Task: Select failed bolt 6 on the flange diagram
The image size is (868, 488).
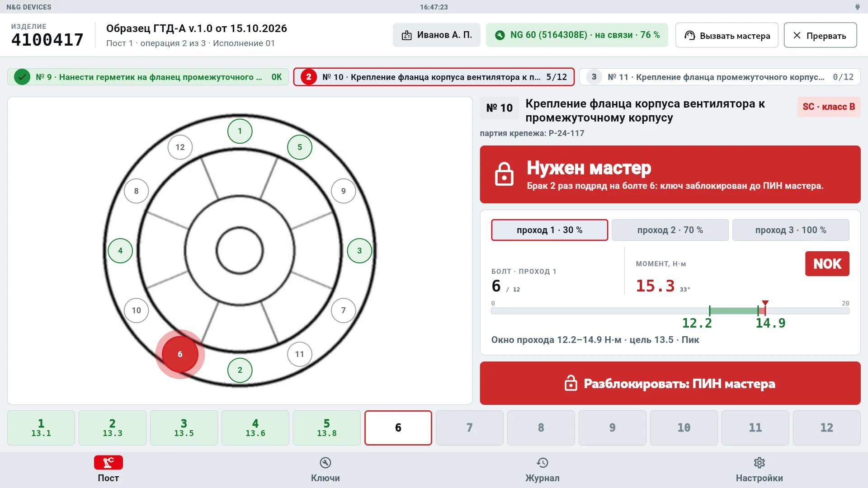Action: [180, 354]
